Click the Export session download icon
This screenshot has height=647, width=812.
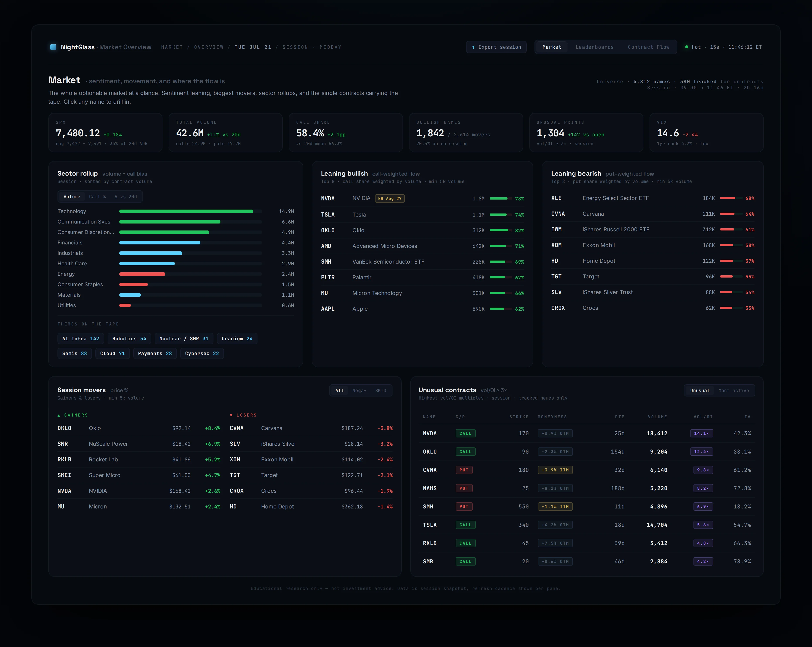coord(474,47)
